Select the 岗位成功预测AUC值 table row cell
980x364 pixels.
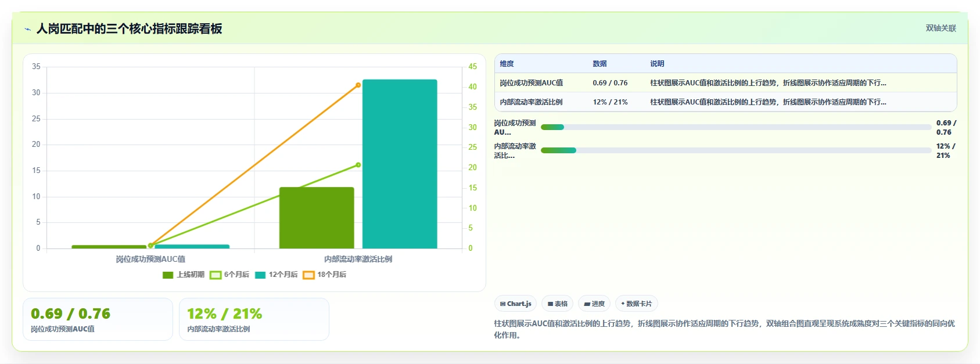tap(532, 83)
